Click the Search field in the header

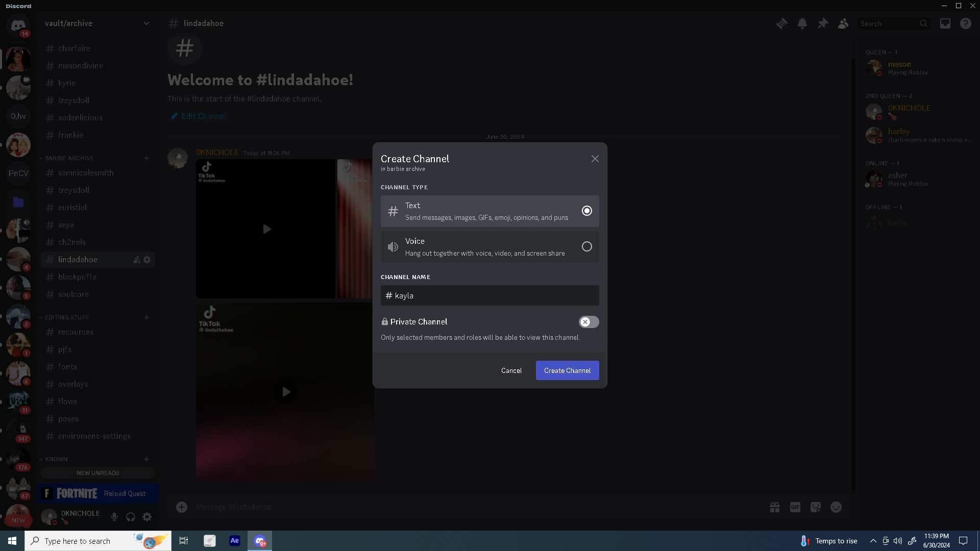tap(893, 23)
